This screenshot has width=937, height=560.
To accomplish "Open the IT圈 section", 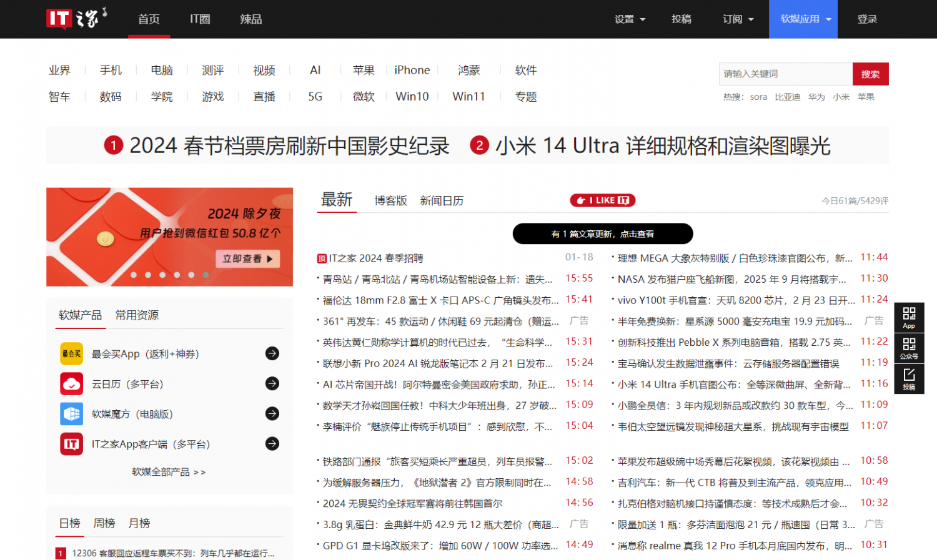I will (200, 19).
